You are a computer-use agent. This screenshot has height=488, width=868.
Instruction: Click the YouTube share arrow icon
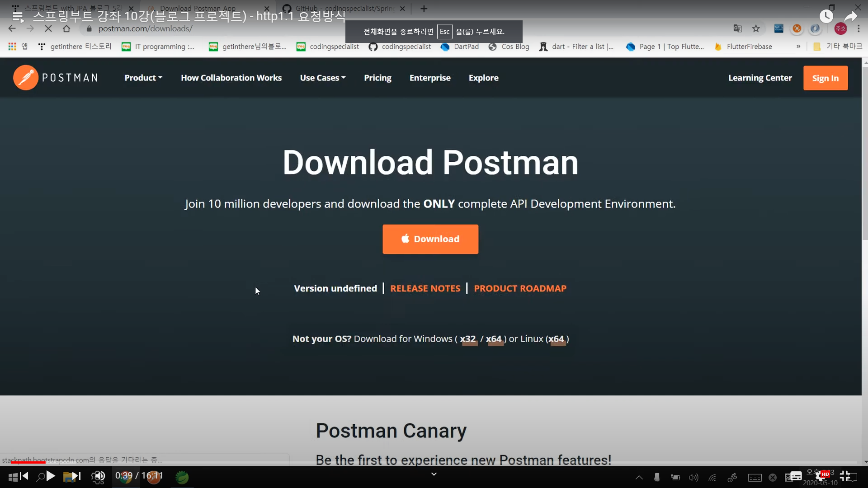pos(851,17)
